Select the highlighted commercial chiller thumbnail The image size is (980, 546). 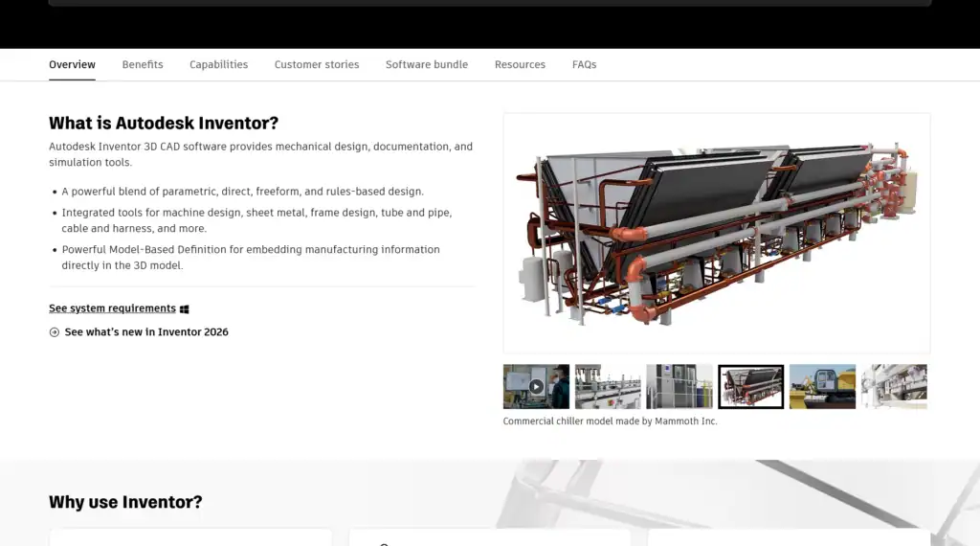750,387
